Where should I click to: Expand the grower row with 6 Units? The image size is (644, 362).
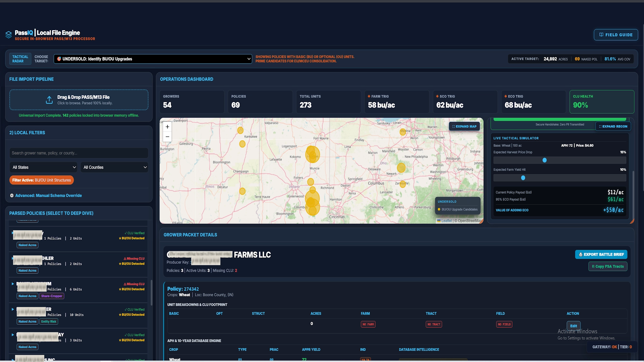point(13,284)
